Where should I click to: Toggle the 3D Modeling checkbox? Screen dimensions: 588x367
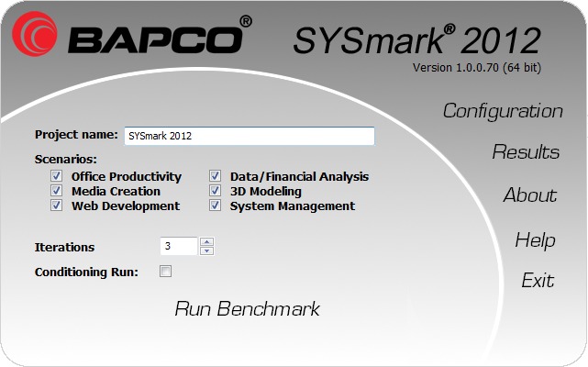(216, 192)
